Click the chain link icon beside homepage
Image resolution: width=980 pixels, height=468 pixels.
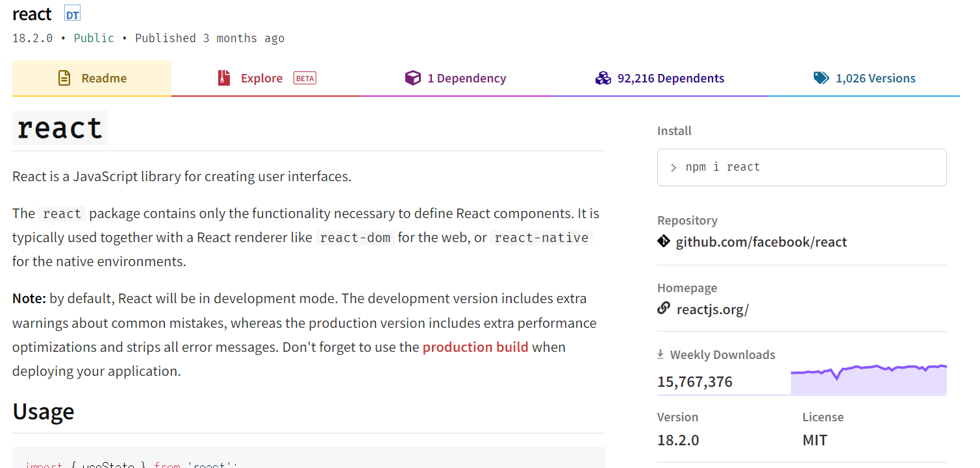coord(664,308)
